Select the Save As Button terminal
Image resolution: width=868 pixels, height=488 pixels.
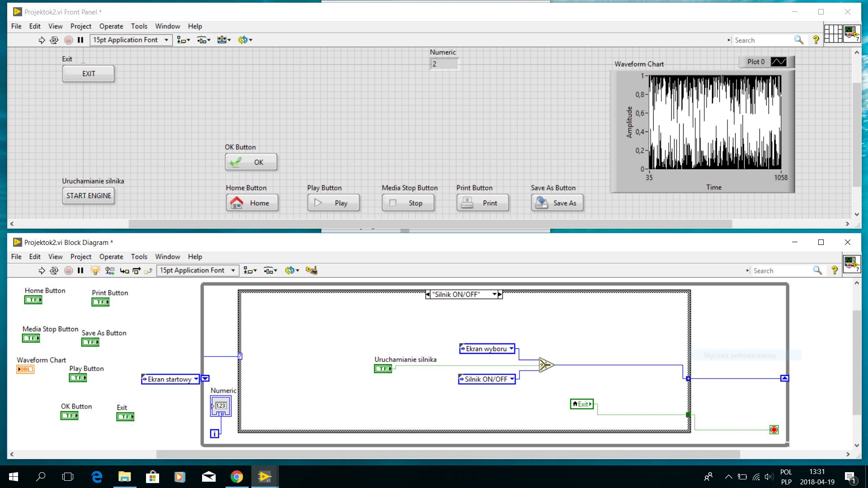[x=90, y=342]
